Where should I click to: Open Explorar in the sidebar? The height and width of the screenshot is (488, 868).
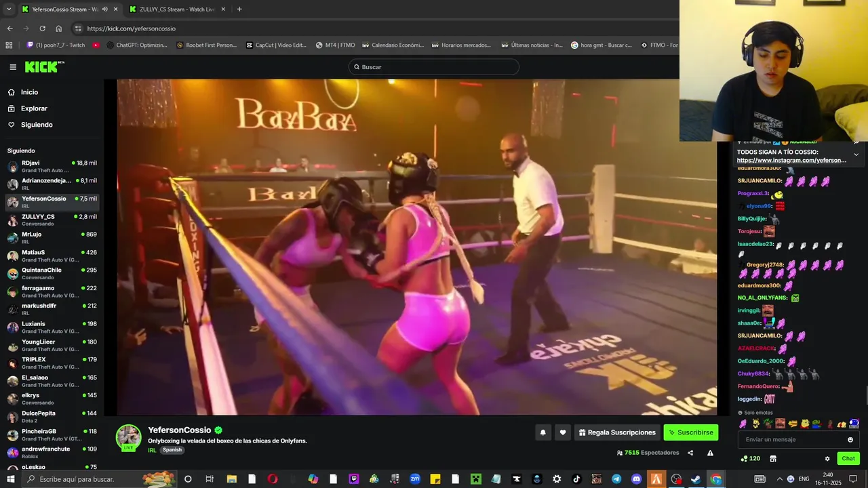34,108
